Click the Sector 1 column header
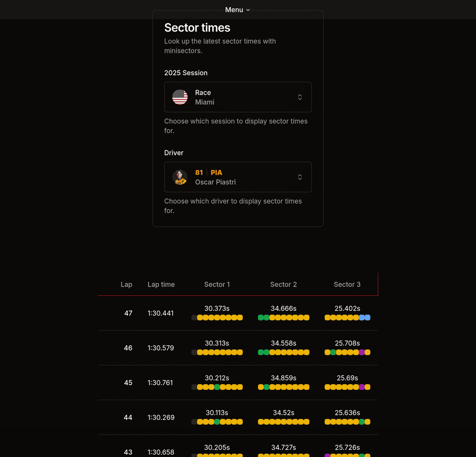This screenshot has width=476, height=457. pos(217,284)
